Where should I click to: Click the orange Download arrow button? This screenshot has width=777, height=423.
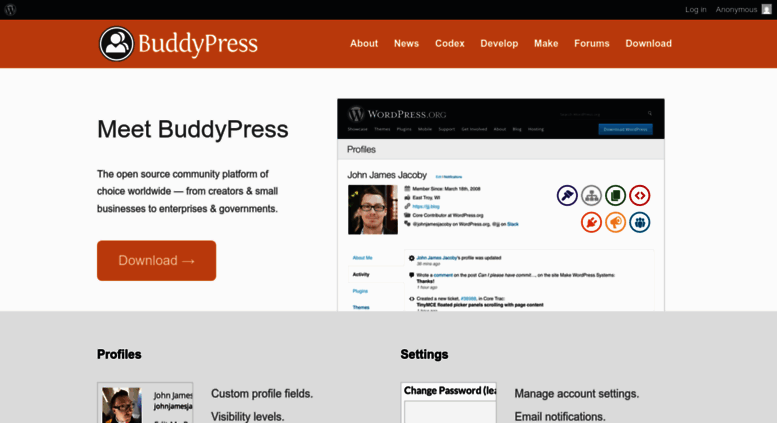coord(157,261)
